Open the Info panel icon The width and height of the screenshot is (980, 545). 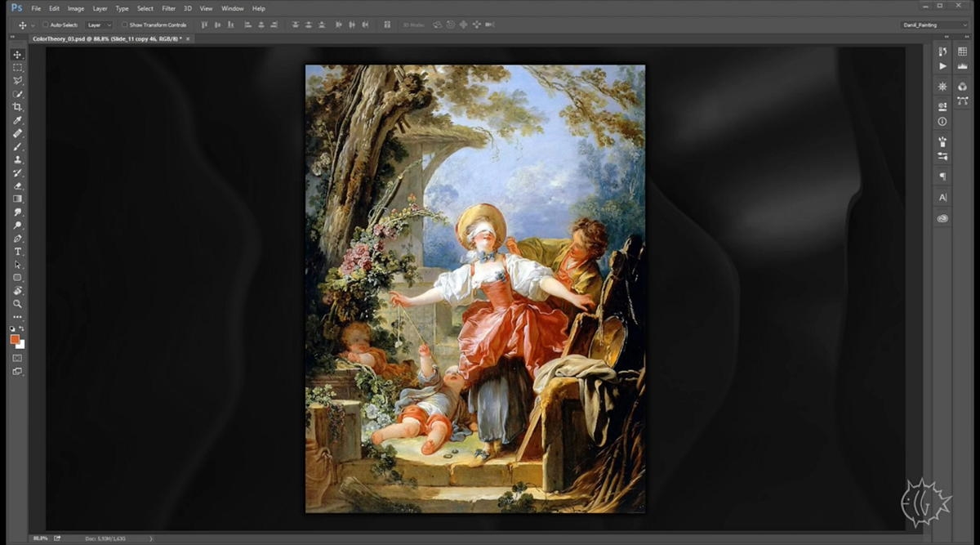tap(942, 121)
